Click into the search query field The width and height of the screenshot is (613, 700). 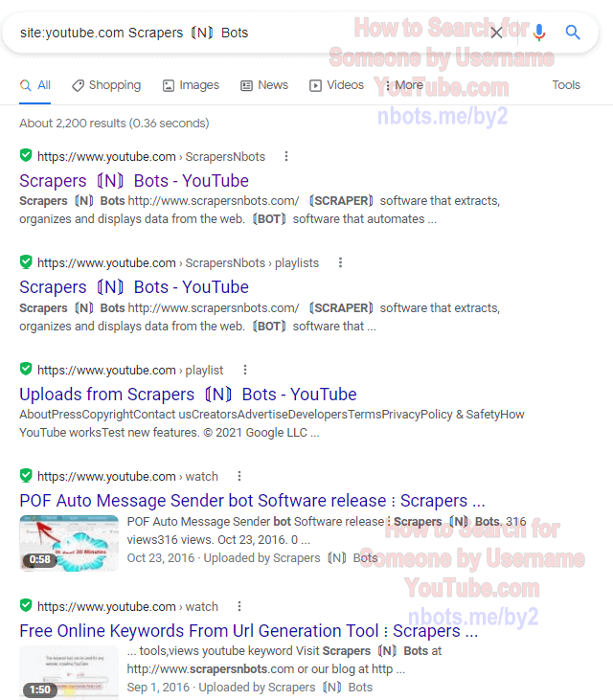point(250,33)
